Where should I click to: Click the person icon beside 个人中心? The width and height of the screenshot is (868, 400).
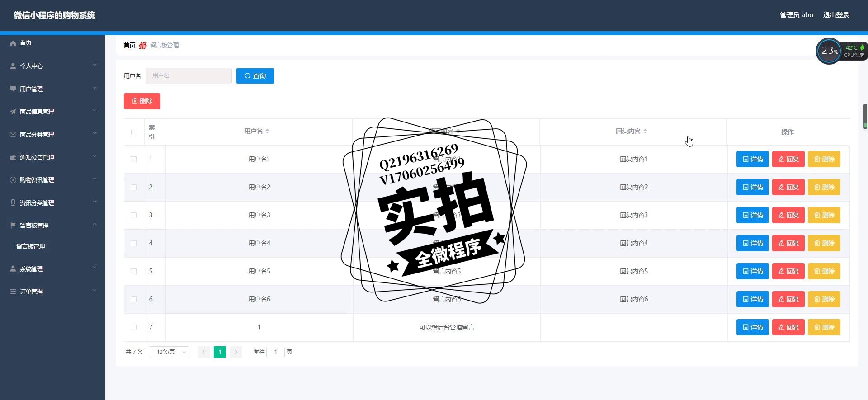point(13,66)
